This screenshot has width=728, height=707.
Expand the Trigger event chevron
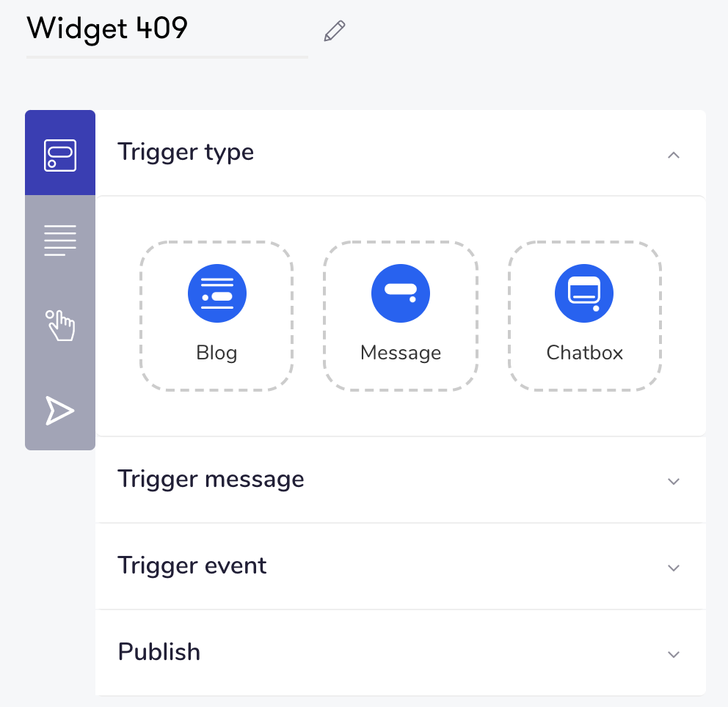click(674, 568)
